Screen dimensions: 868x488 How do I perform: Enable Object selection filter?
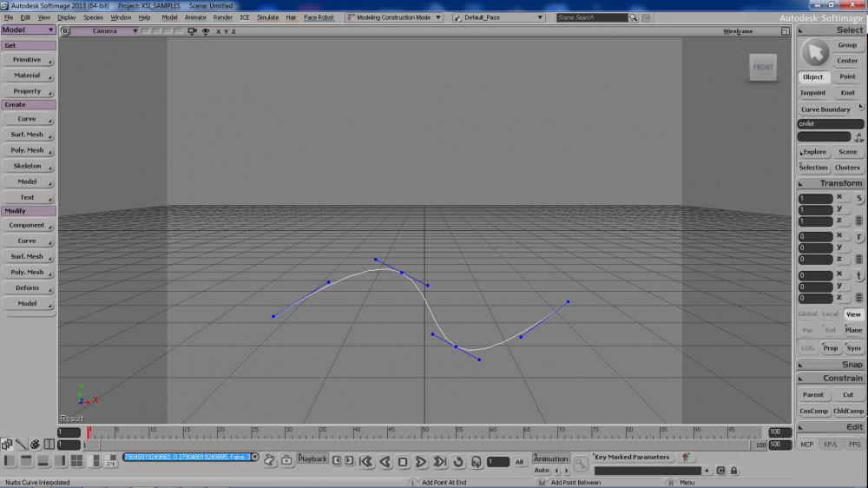[x=812, y=77]
